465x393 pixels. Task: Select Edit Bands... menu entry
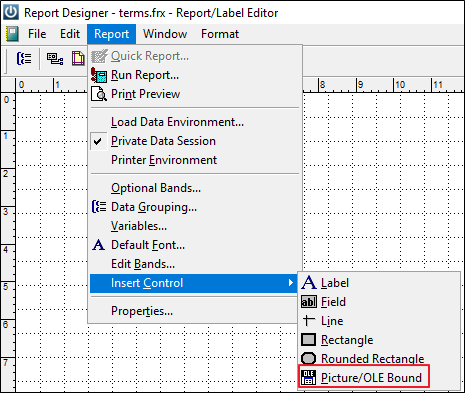[195, 264]
